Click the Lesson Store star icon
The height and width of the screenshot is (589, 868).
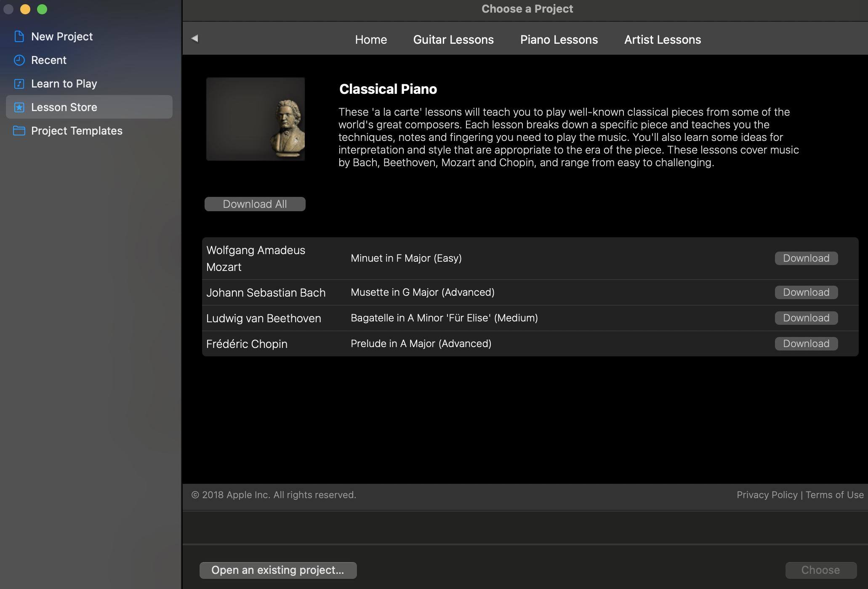(x=19, y=107)
